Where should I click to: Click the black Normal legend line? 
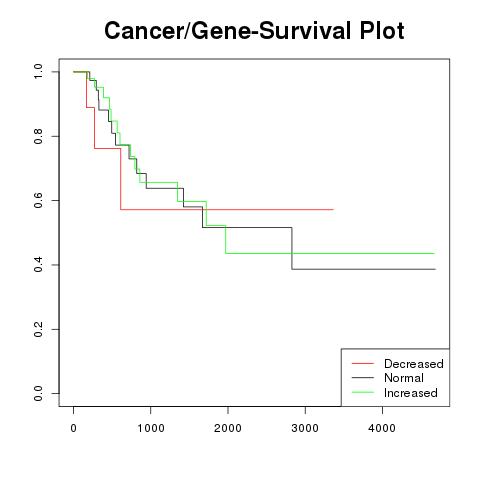coord(363,378)
